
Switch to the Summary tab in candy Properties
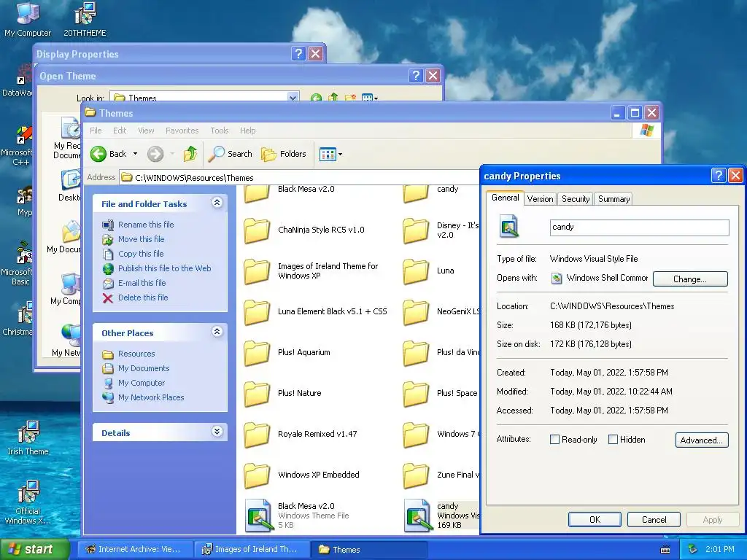(x=614, y=199)
